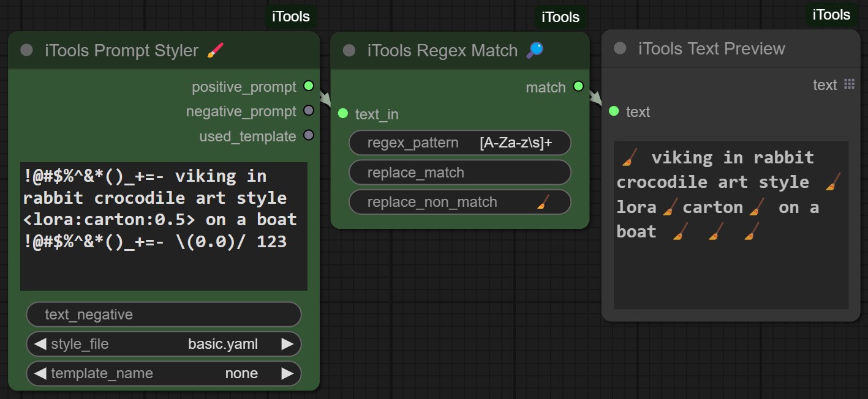Click the Text Preview output text box

(x=731, y=225)
